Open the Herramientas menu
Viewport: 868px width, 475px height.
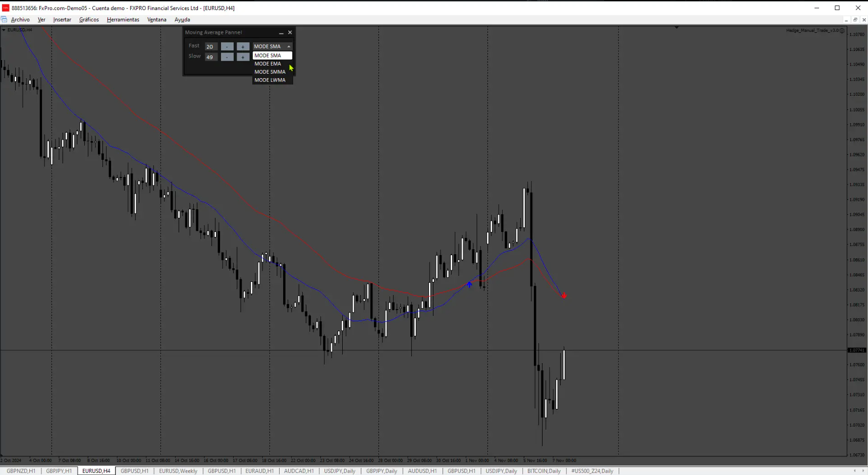point(123,20)
